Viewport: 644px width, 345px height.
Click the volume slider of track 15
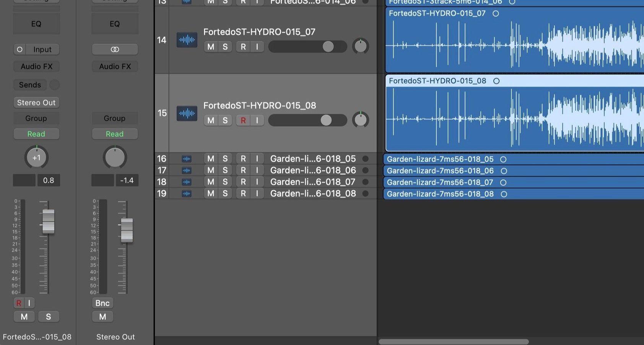(x=307, y=120)
